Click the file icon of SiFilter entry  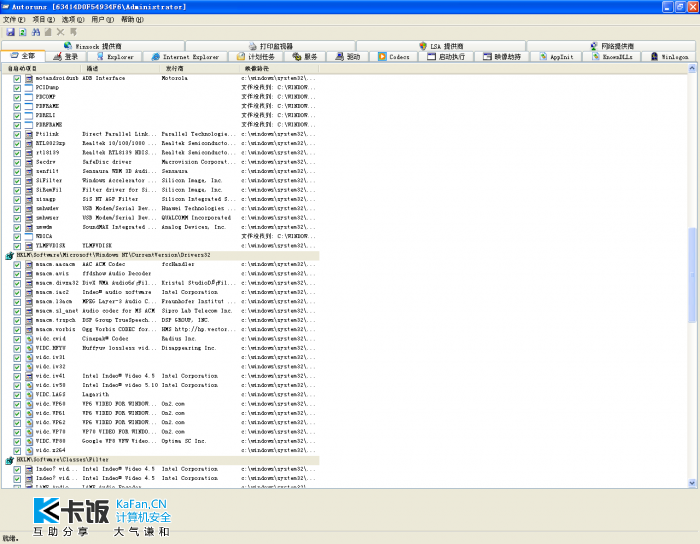click(29, 181)
